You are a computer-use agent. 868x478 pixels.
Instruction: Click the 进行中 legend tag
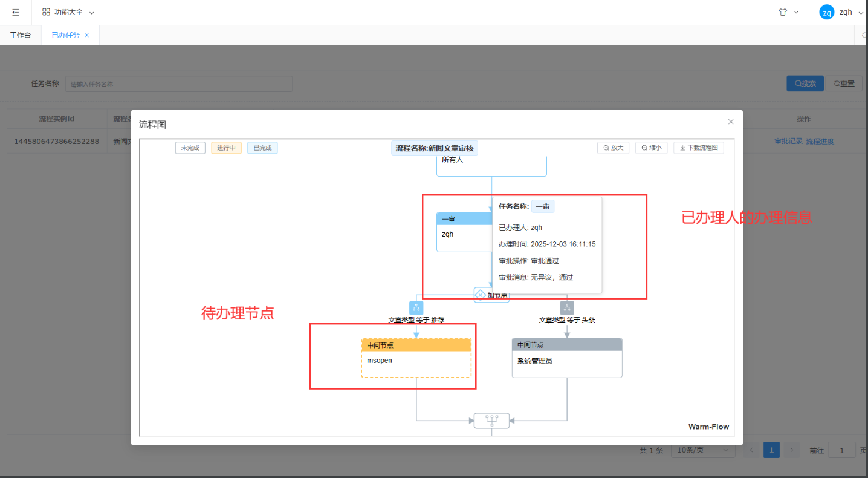tap(227, 148)
